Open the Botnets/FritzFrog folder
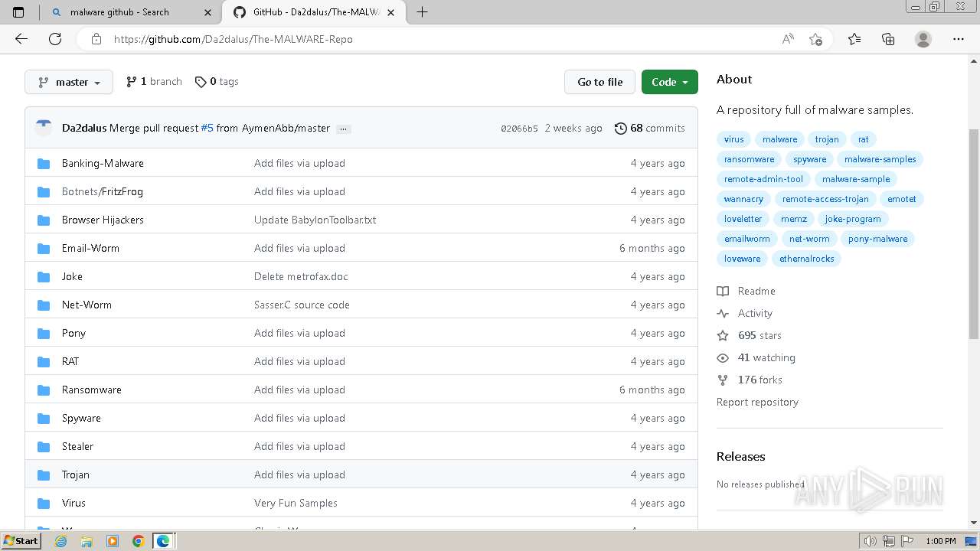 (x=103, y=191)
